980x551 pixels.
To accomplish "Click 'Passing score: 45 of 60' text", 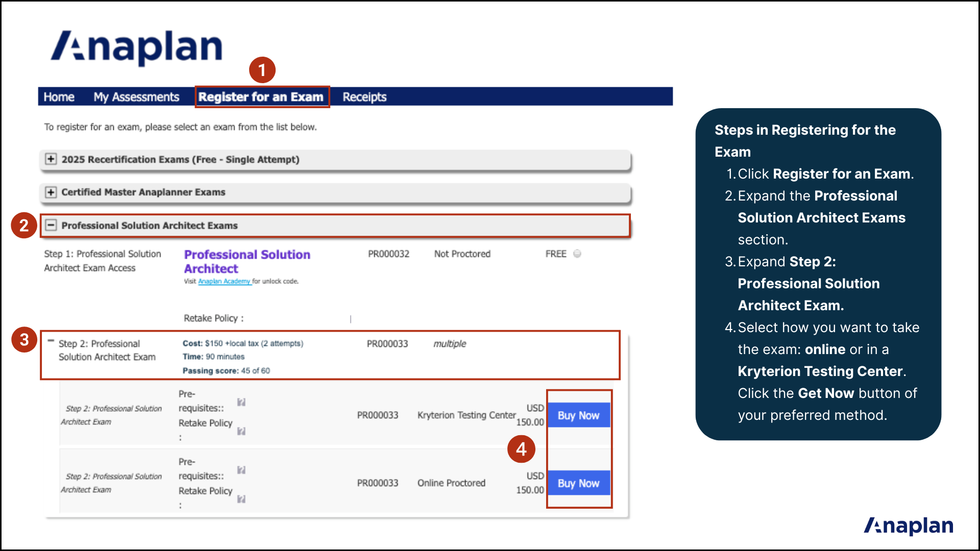I will (x=226, y=370).
